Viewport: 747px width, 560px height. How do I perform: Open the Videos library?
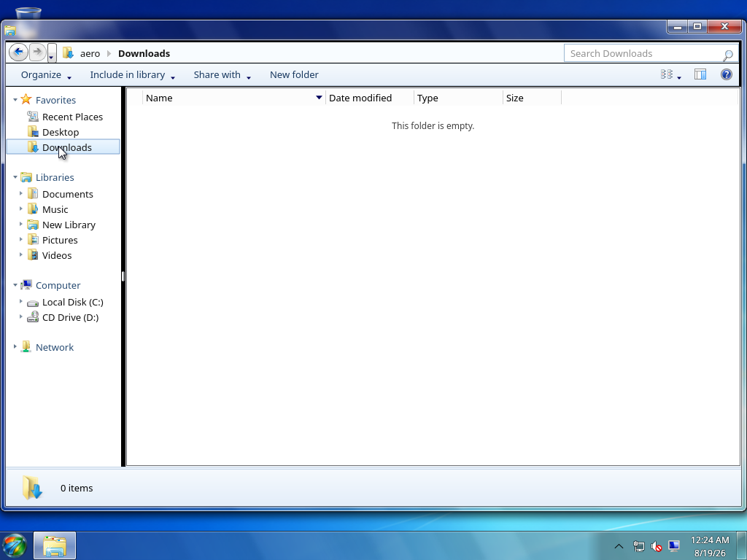click(57, 254)
